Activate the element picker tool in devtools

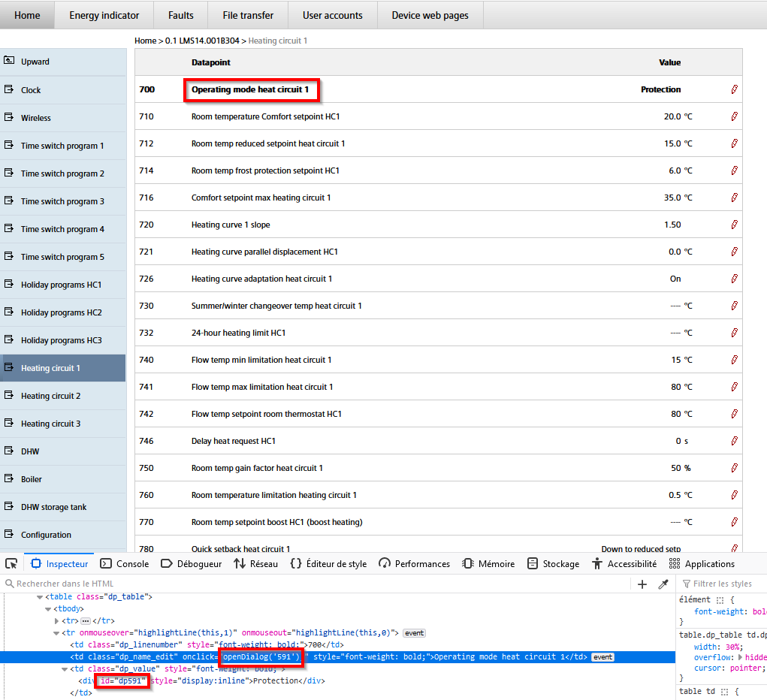coord(11,563)
